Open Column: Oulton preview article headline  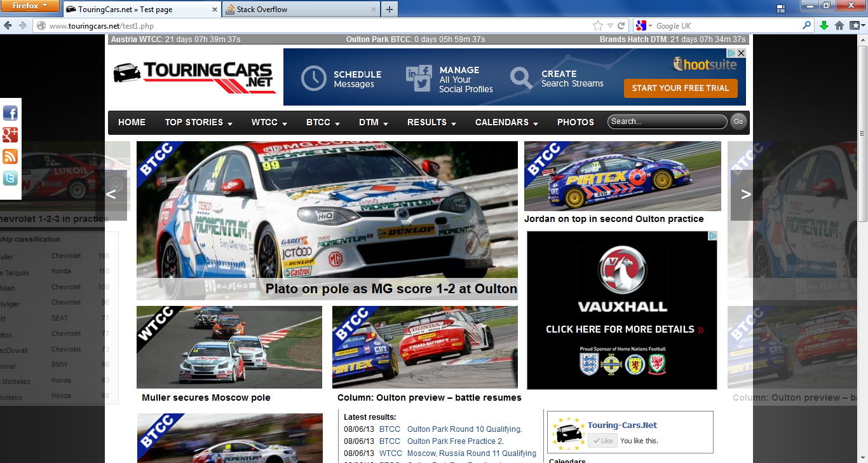click(430, 397)
